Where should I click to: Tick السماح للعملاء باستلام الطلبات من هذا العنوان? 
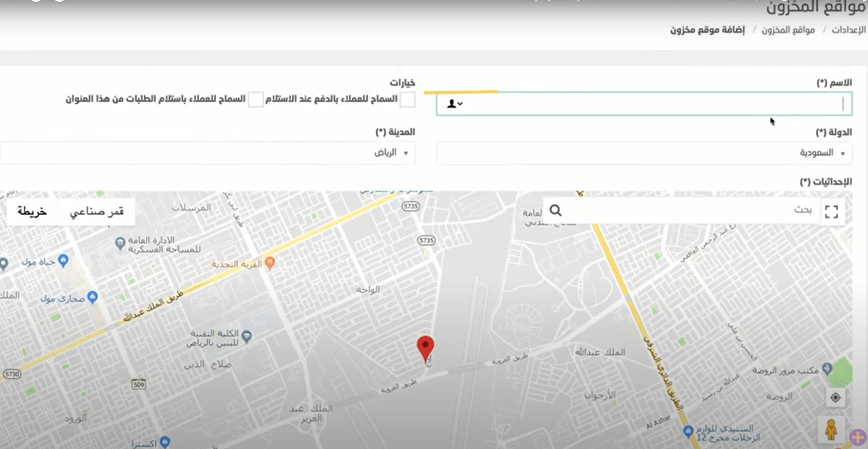point(256,99)
